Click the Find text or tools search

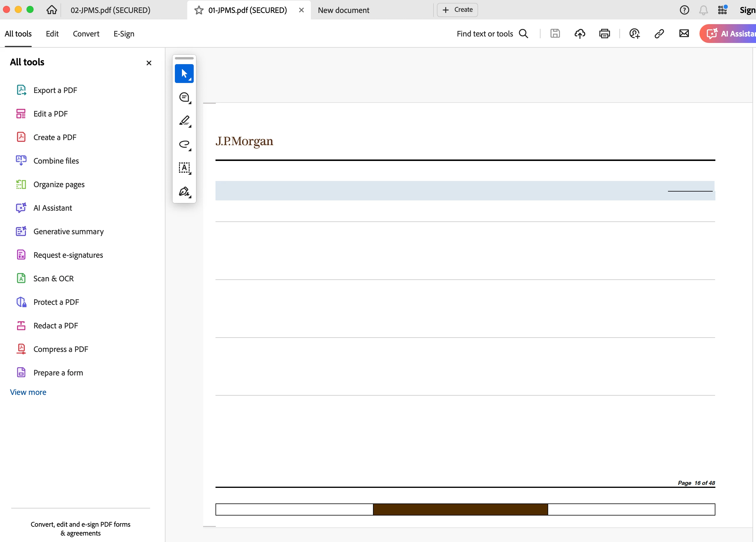pyautogui.click(x=492, y=34)
